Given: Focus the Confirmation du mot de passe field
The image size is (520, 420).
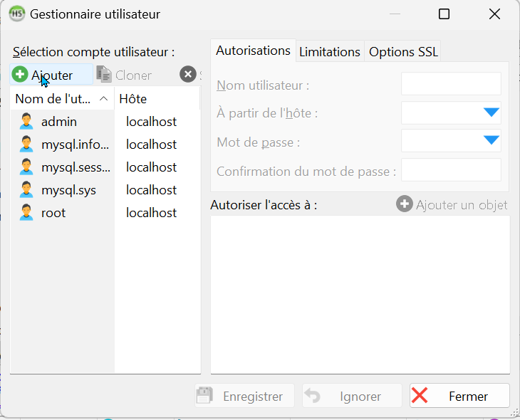Looking at the screenshot, I should point(451,171).
